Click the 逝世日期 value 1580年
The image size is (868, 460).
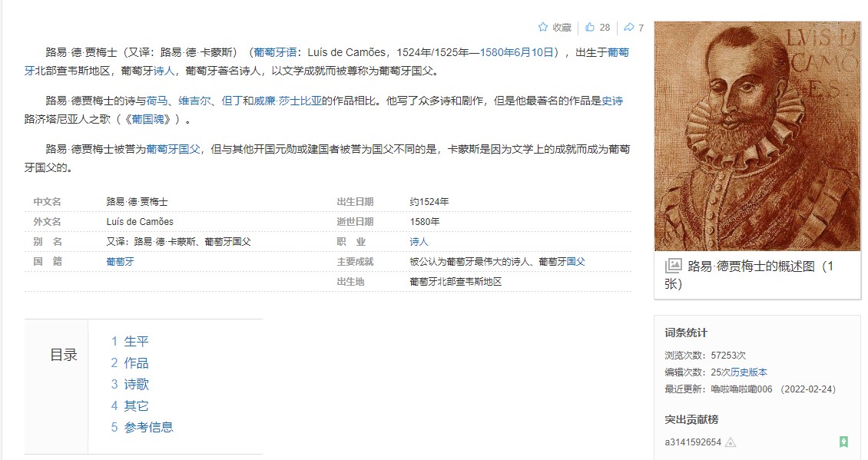425,221
